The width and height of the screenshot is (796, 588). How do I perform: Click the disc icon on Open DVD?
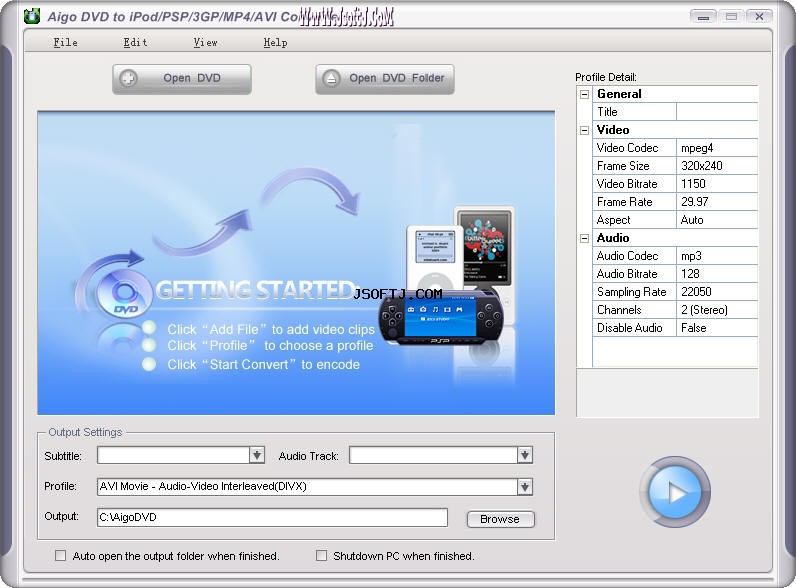128,79
